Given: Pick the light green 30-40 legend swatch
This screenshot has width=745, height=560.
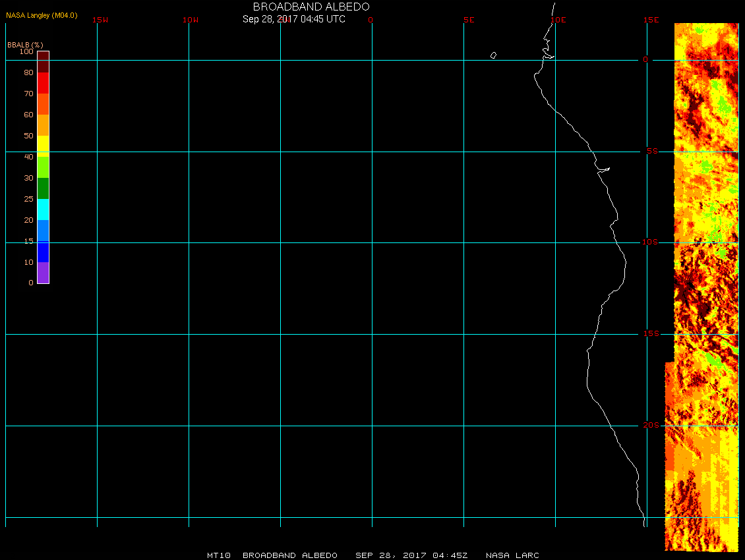Looking at the screenshot, I should point(44,167).
